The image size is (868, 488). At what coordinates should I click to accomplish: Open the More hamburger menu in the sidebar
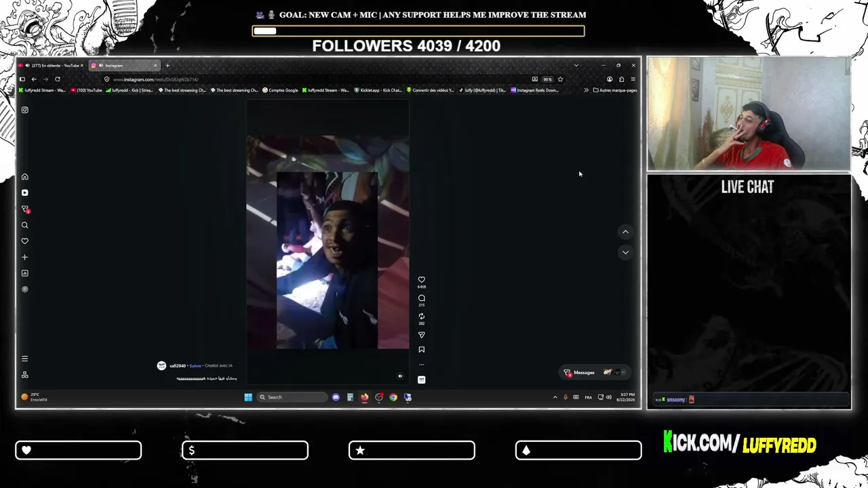coord(24,359)
